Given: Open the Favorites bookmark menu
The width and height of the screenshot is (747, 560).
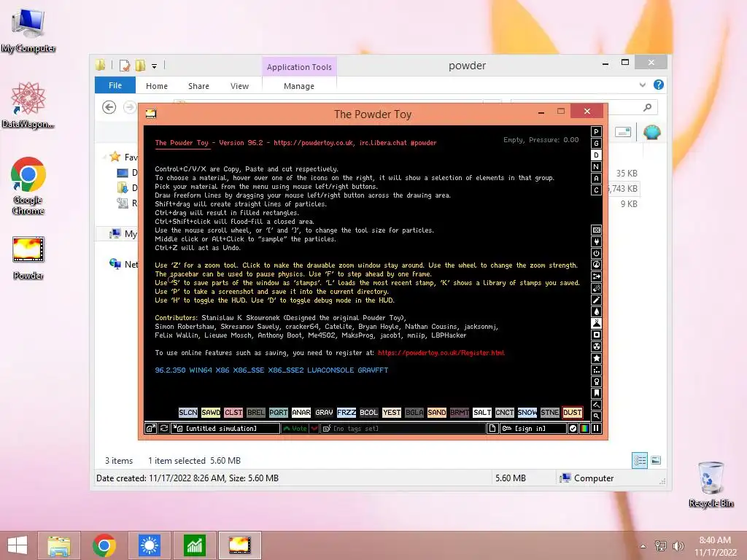Looking at the screenshot, I should click(596, 393).
